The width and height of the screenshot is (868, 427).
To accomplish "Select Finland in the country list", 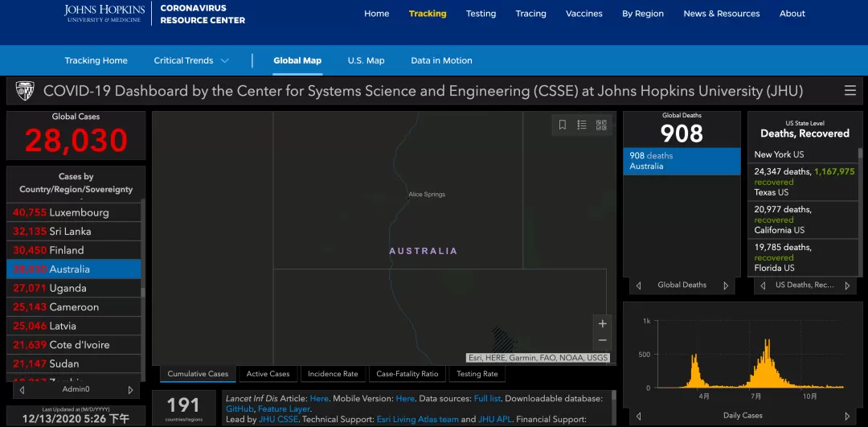I will (74, 250).
